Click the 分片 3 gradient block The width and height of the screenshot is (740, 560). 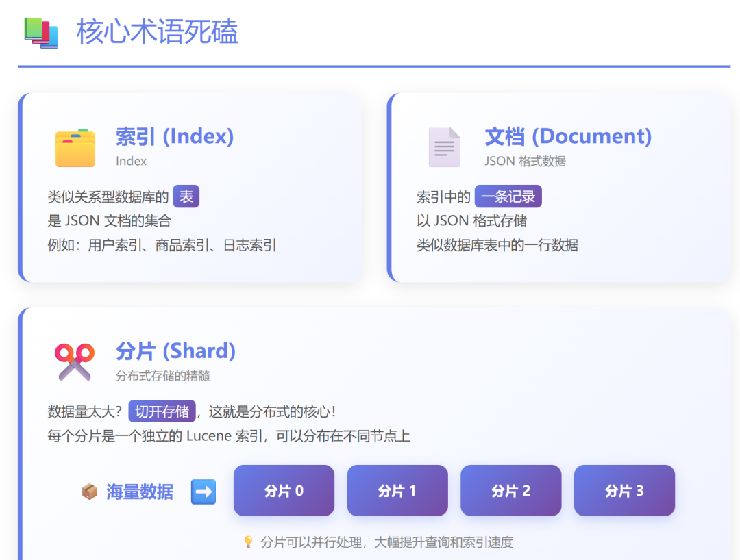click(625, 490)
